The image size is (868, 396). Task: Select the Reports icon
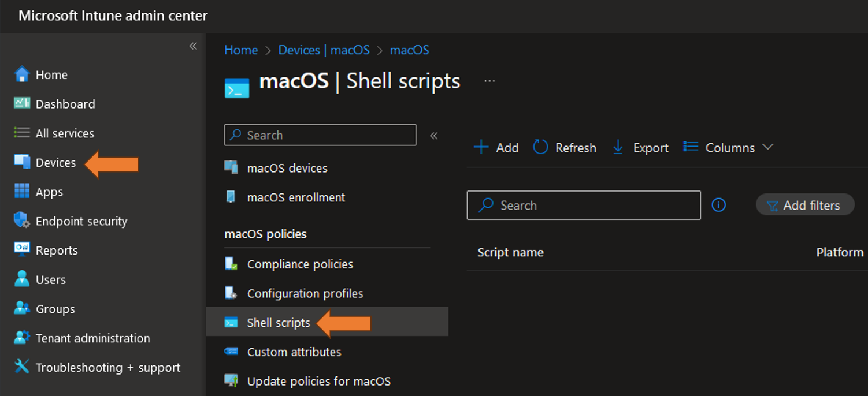[21, 251]
